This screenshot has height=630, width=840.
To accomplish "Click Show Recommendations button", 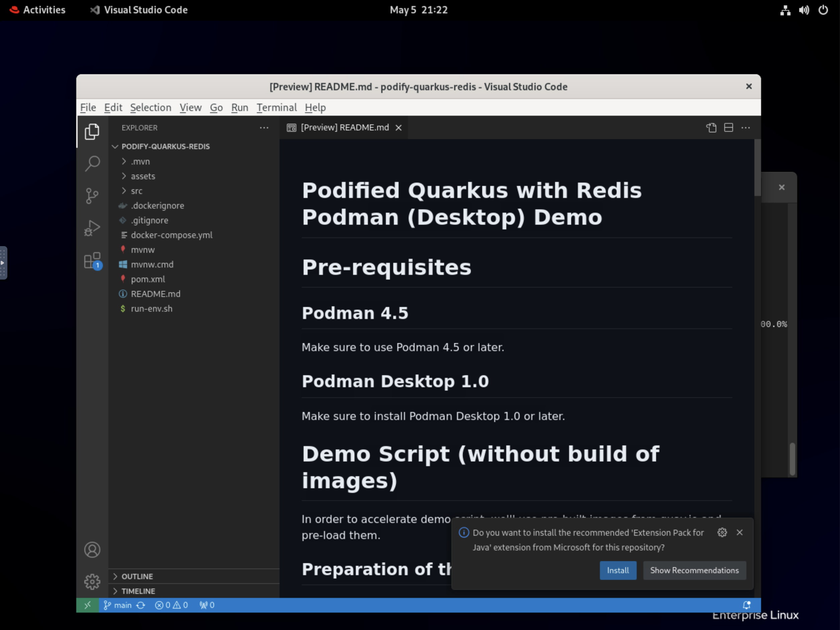I will pyautogui.click(x=694, y=570).
